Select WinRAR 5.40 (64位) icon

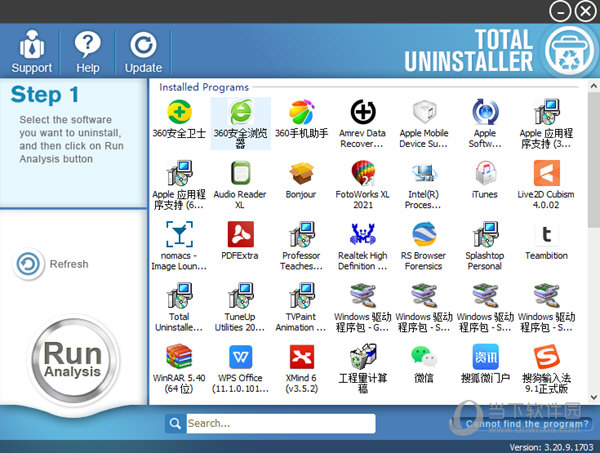tap(179, 356)
